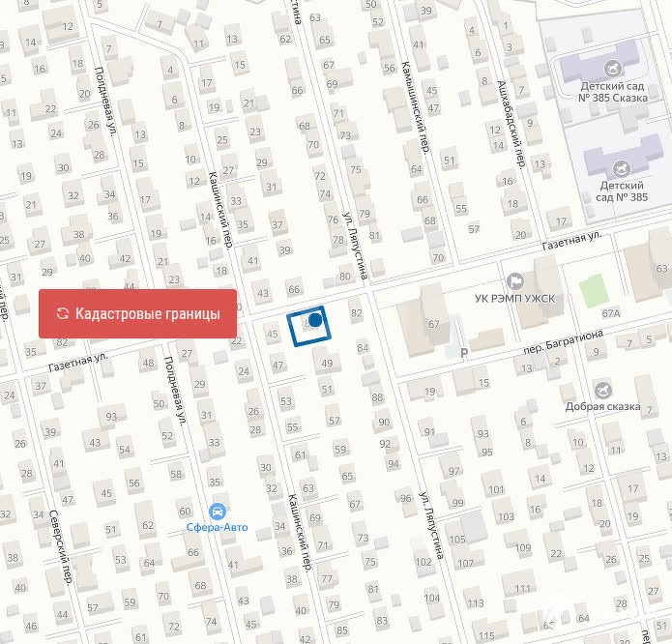This screenshot has width=672, height=644.
Task: Select house number 49 below the marker
Action: [327, 364]
